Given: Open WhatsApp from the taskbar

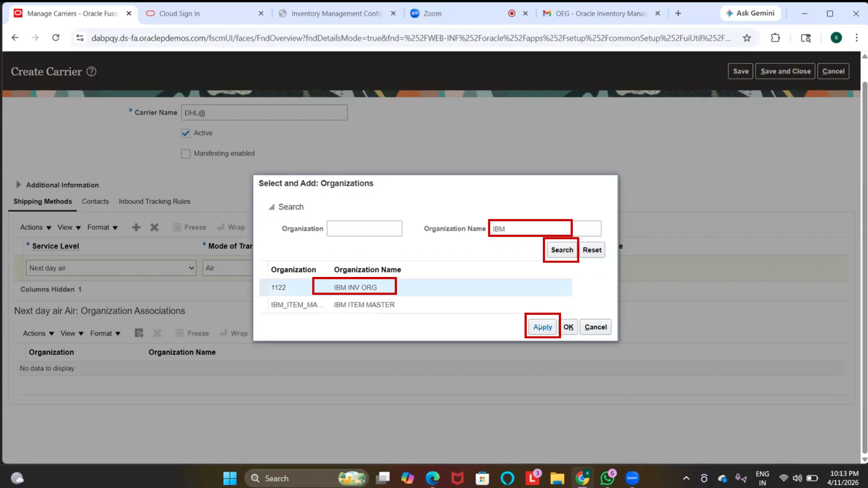Looking at the screenshot, I should click(x=607, y=478).
